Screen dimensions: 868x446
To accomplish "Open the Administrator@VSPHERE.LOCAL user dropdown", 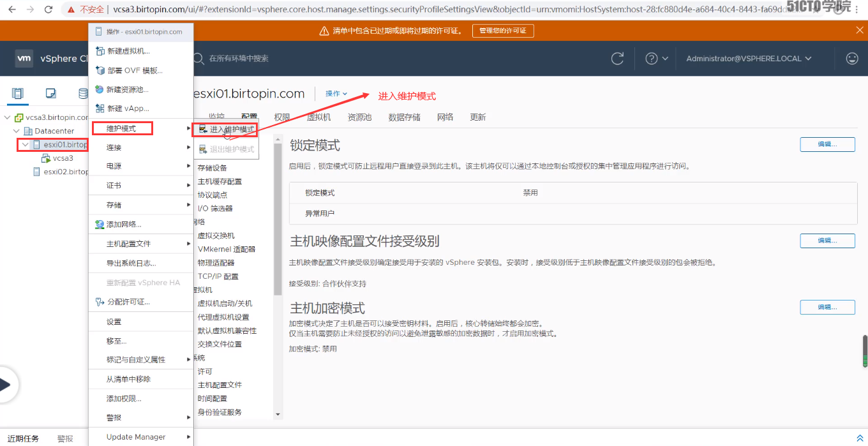I will [749, 58].
